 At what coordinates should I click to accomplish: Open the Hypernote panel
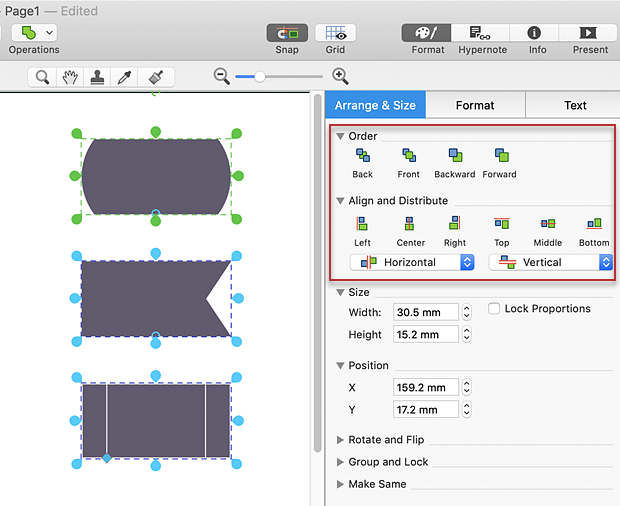tap(480, 33)
